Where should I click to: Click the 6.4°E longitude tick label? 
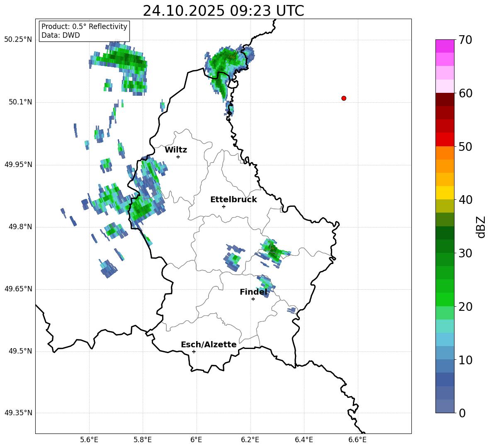[304, 440]
